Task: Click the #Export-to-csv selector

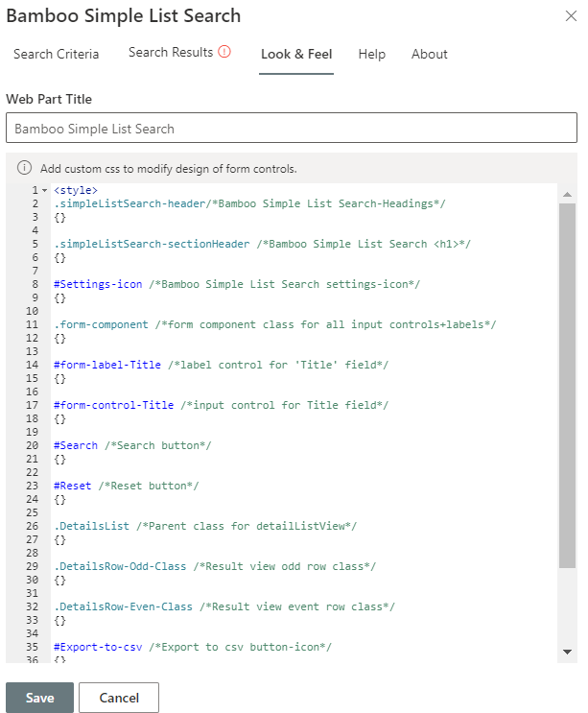Action: 98,647
